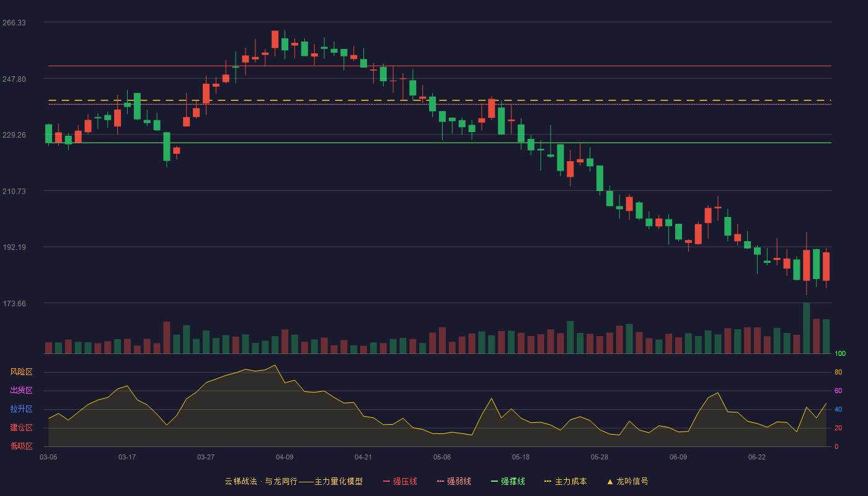Toggle the 龙吟信号 triangle legend entry
Viewport: 868px width, 496px height.
pos(627,481)
